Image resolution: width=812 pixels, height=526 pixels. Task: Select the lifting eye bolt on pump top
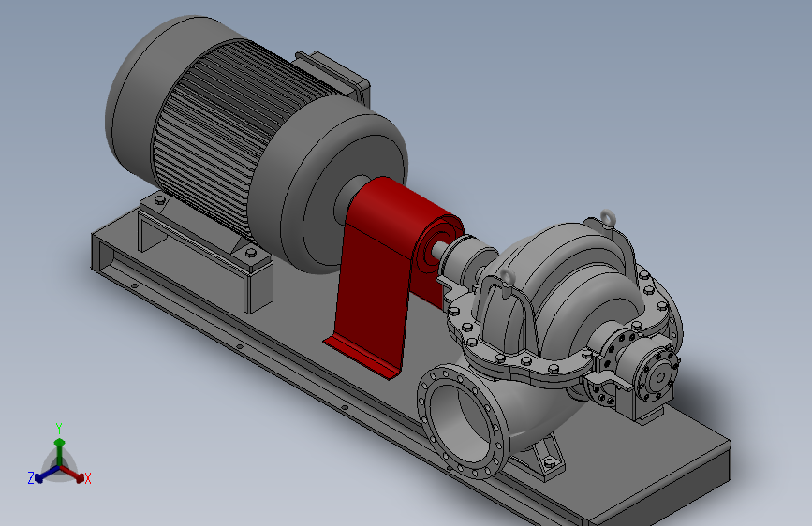608,217
